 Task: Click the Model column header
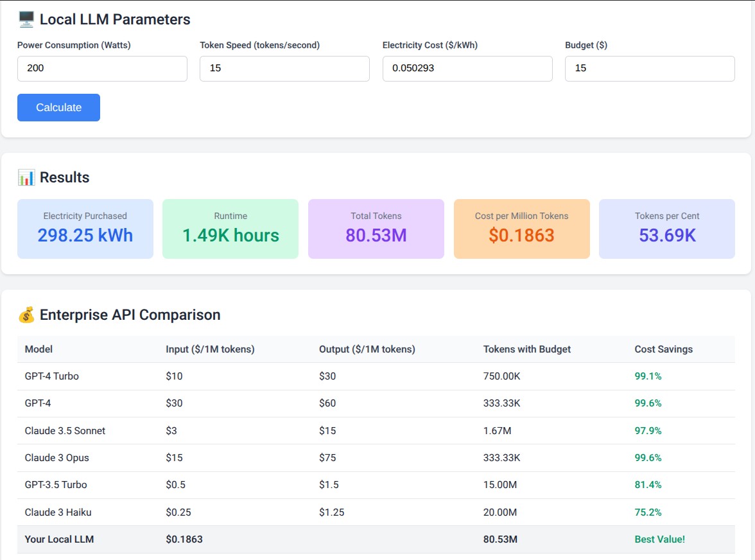[x=39, y=349]
